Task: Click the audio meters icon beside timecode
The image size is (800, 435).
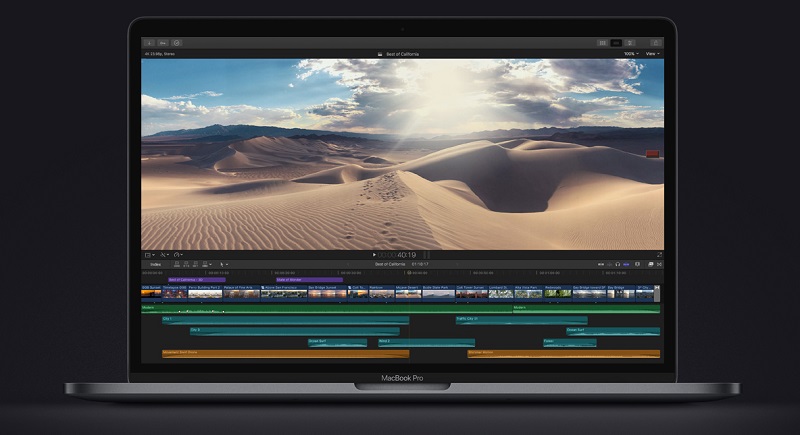Action: 427,254
